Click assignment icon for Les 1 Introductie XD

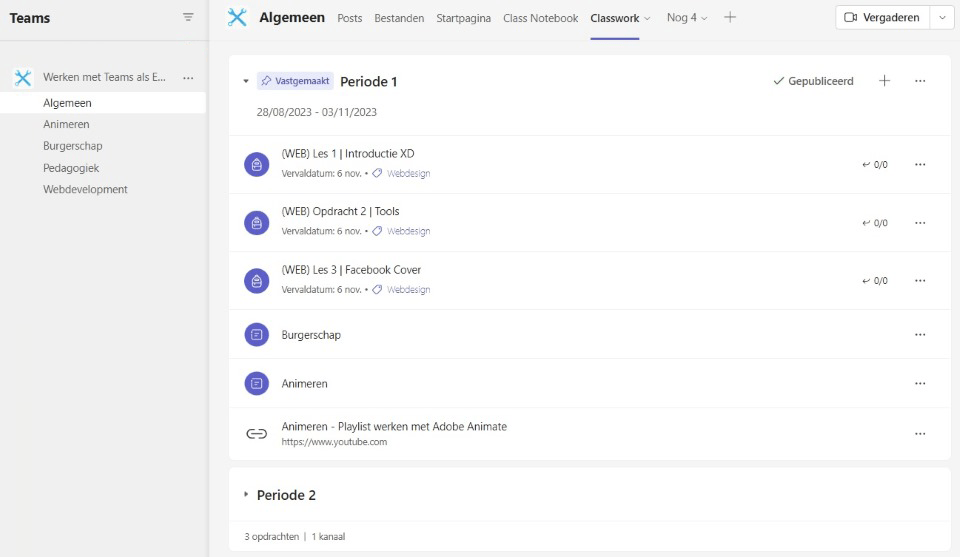[257, 165]
